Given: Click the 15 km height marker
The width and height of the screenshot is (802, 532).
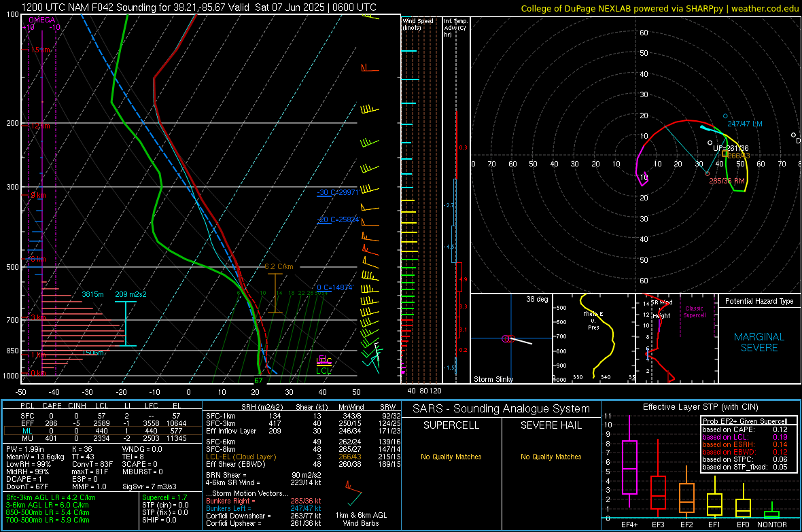Looking at the screenshot, I should point(41,50).
